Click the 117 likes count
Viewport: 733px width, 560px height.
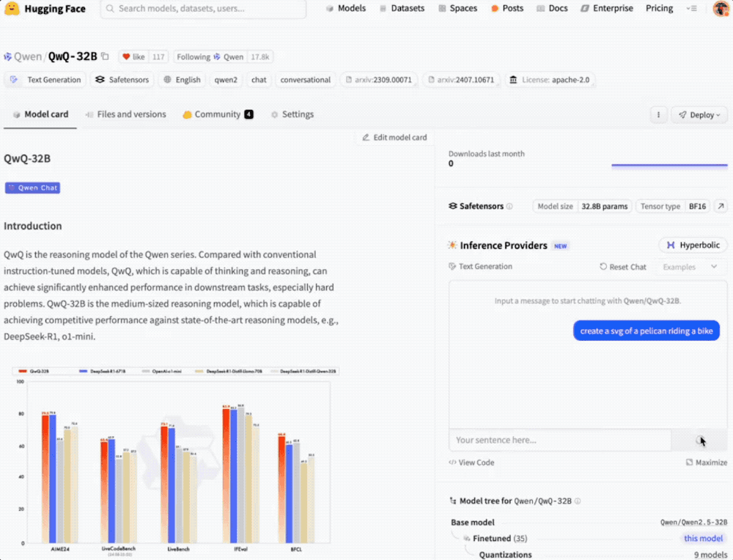[158, 56]
